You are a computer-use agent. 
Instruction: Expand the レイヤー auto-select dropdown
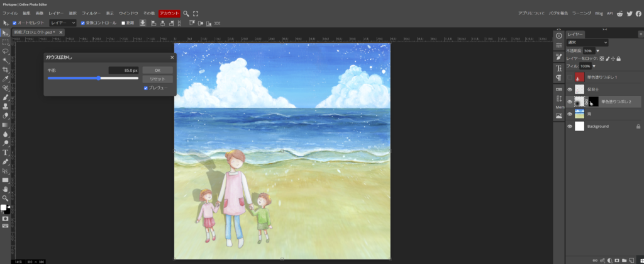[x=63, y=23]
